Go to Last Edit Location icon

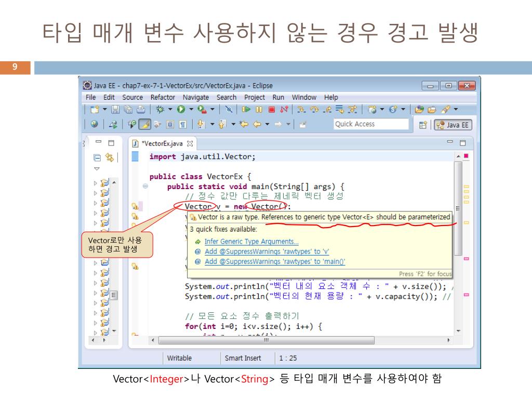(x=244, y=124)
